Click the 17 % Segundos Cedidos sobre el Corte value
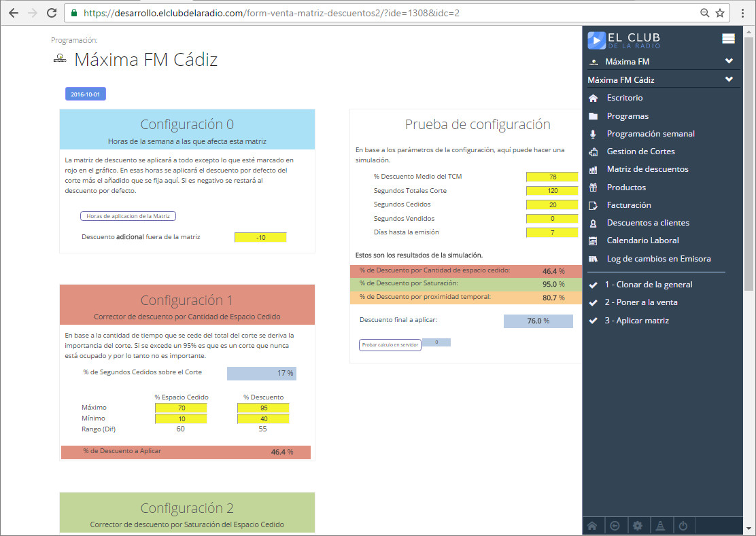Viewport: 756px width, 536px height. point(261,373)
